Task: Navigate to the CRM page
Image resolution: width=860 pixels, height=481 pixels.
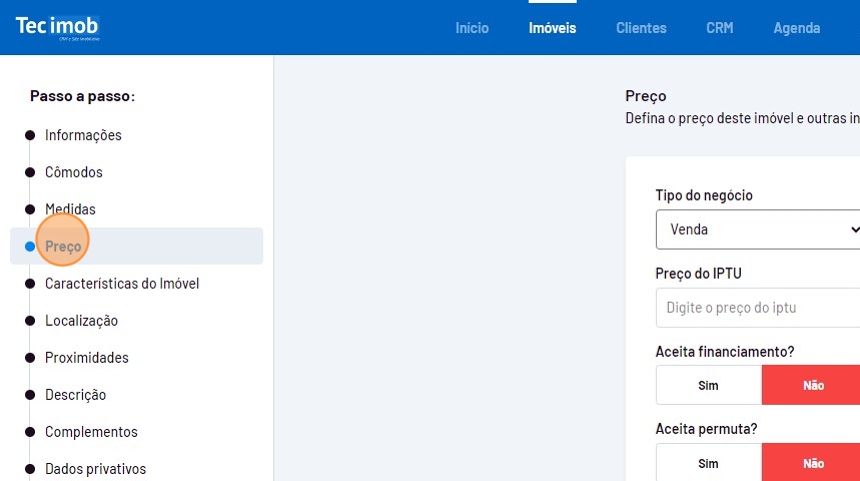Action: click(x=719, y=28)
